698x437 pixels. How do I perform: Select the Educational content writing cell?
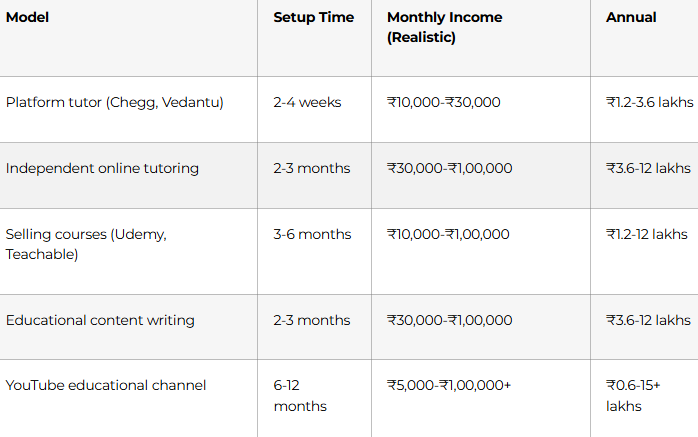100,320
